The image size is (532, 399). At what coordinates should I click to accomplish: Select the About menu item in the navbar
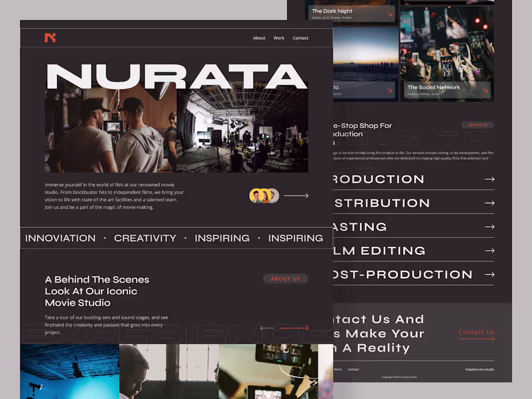[259, 38]
